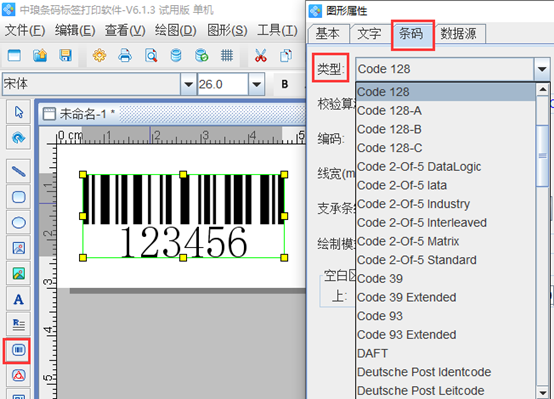
Task: Click the save floppy disk icon
Action: tap(66, 55)
